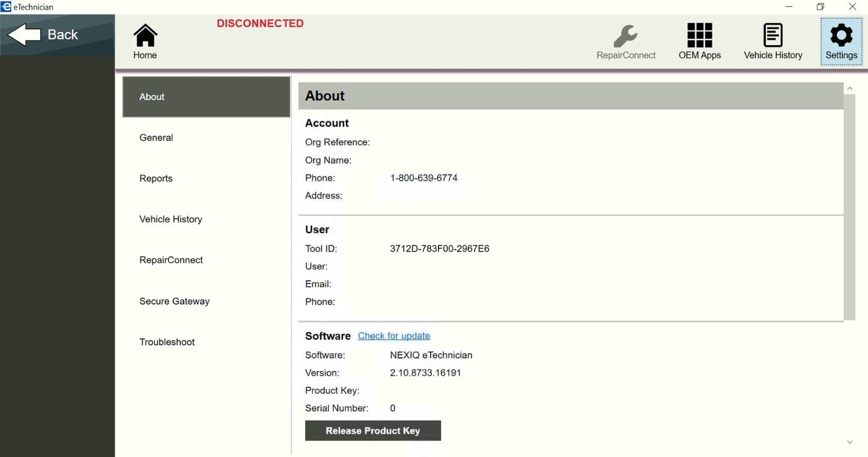868x457 pixels.
Task: Select RepairConnect in the settings sidebar
Action: (x=207, y=260)
